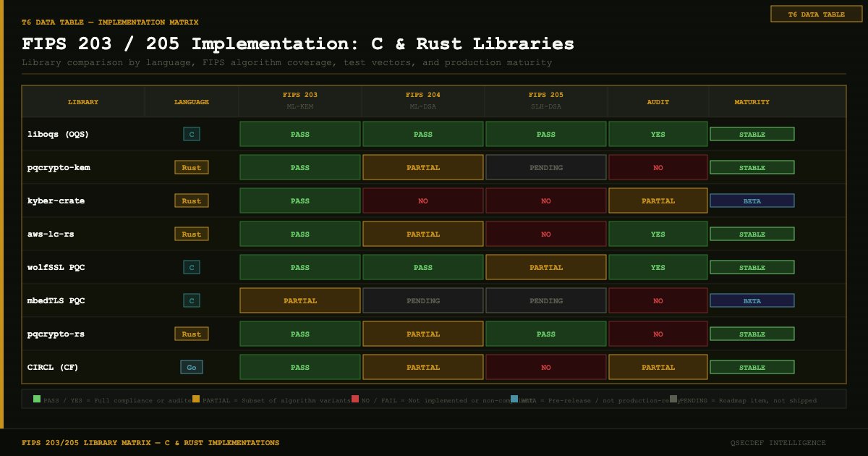
Task: Select the AUDIT column header
Action: click(658, 102)
